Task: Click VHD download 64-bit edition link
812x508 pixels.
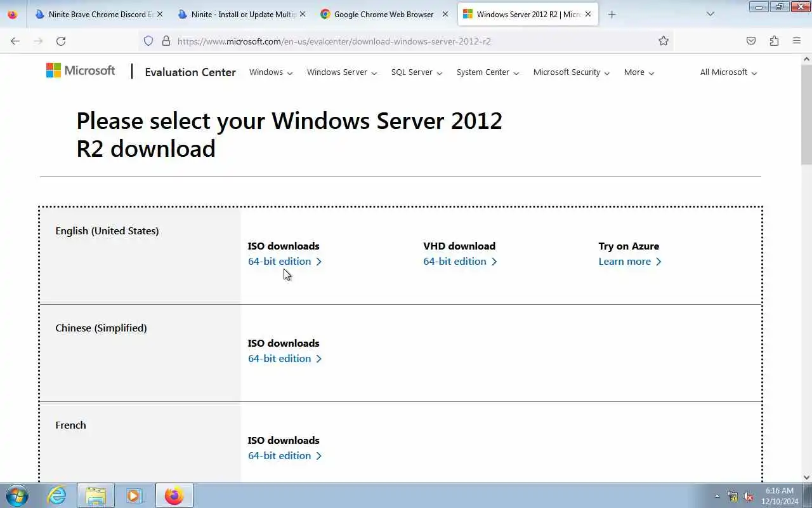Action: click(460, 261)
